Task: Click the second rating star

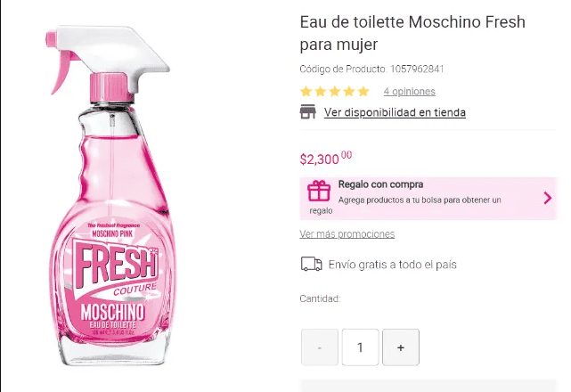Action: coord(321,91)
